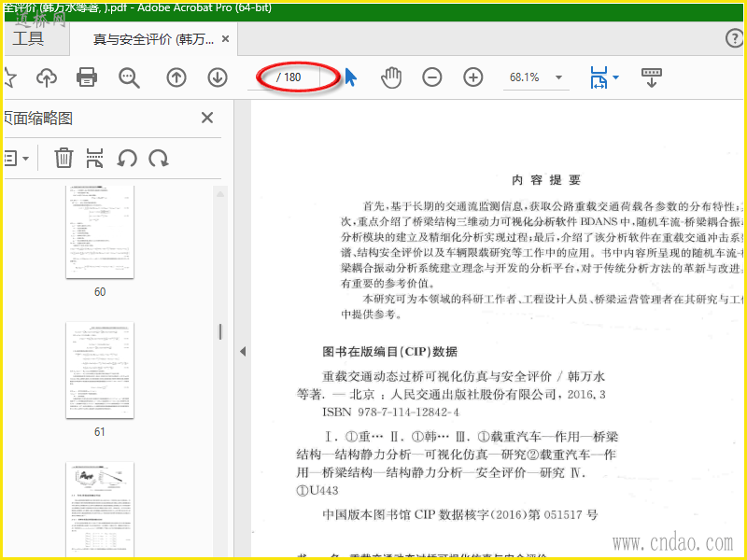Open the fit page options dropdown arrow
Image resolution: width=747 pixels, height=560 pixels.
(x=615, y=77)
